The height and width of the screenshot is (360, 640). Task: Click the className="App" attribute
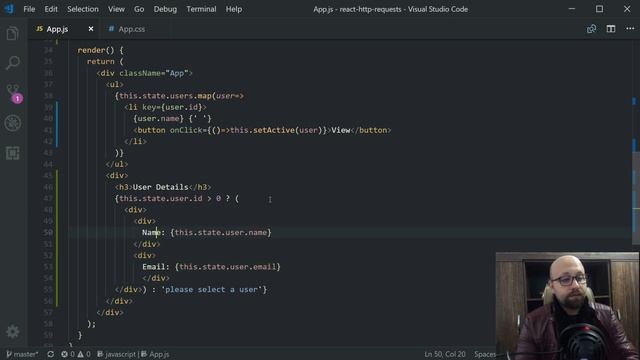(154, 73)
